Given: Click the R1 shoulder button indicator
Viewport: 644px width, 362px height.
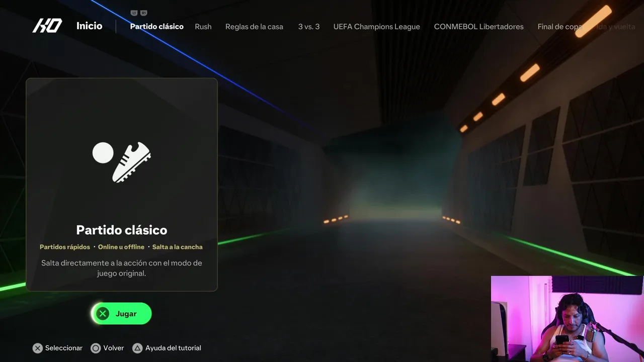Looking at the screenshot, I should coord(144,13).
